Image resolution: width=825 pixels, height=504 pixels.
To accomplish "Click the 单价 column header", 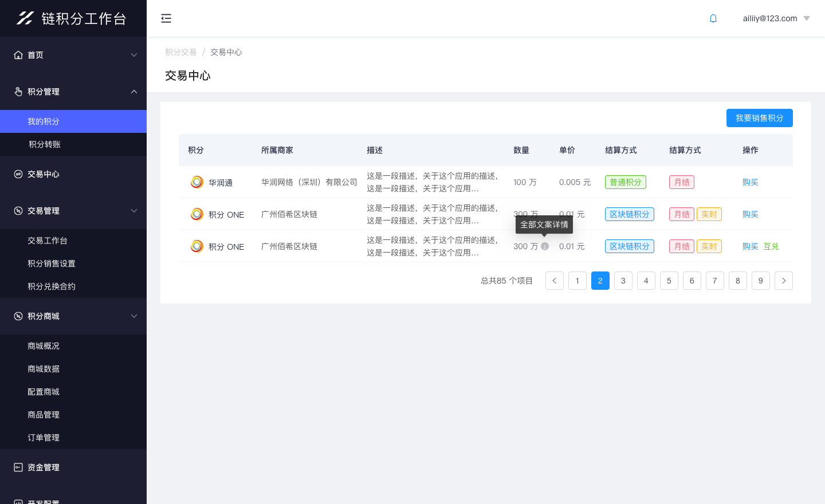I will click(567, 150).
